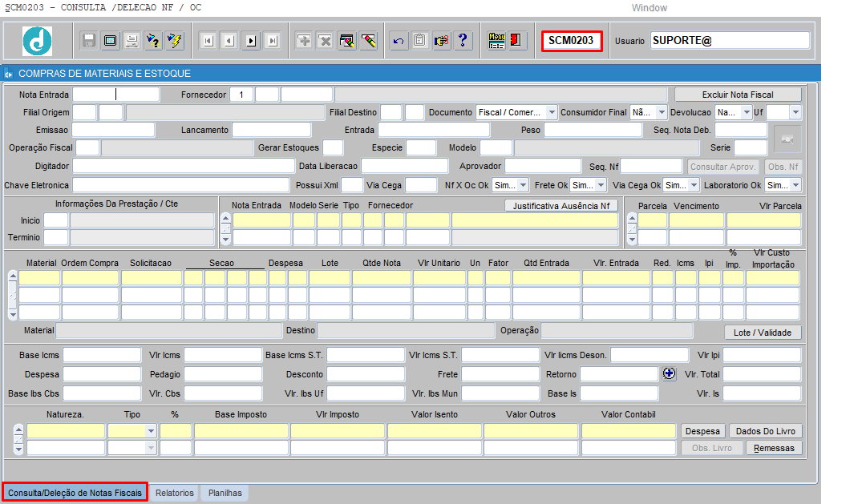Screen dimensions: 866x504
Task: Go to the first record
Action: [x=208, y=41]
